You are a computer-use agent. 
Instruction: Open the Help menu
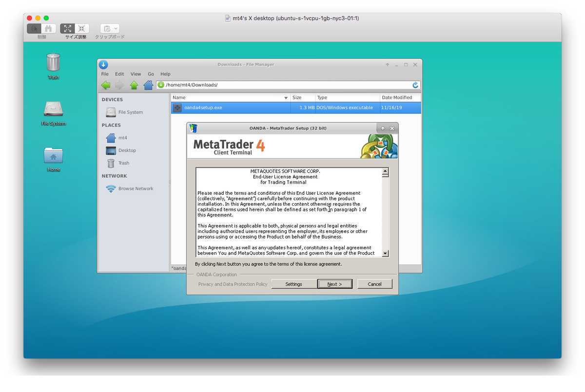(x=165, y=74)
